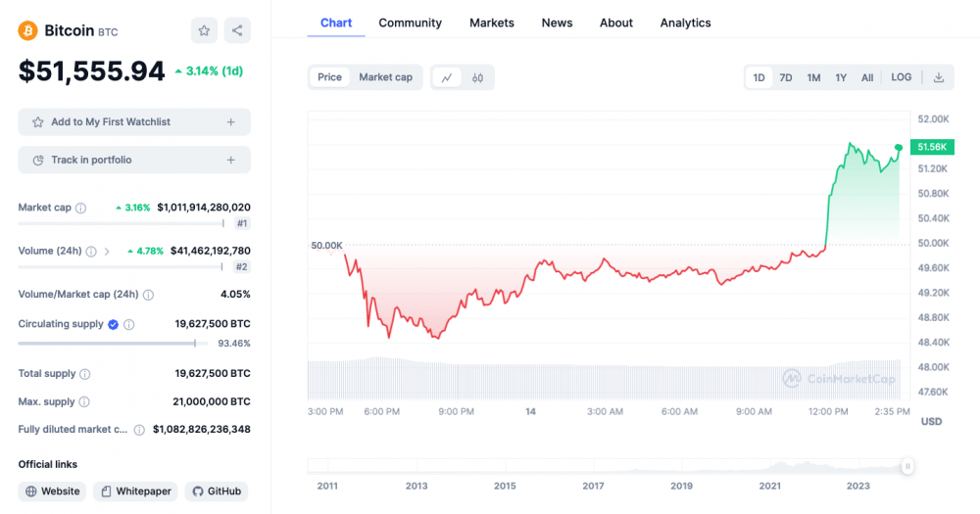Download chart data using the download icon
The width and height of the screenshot is (980, 514).
click(x=938, y=77)
